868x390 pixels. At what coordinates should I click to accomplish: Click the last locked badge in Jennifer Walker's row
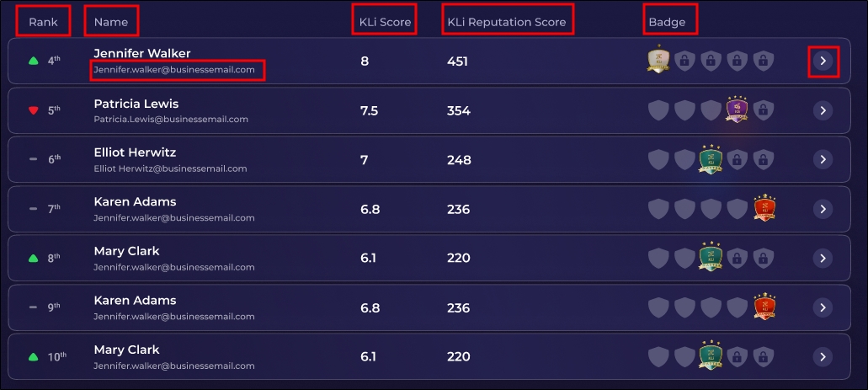click(x=764, y=61)
